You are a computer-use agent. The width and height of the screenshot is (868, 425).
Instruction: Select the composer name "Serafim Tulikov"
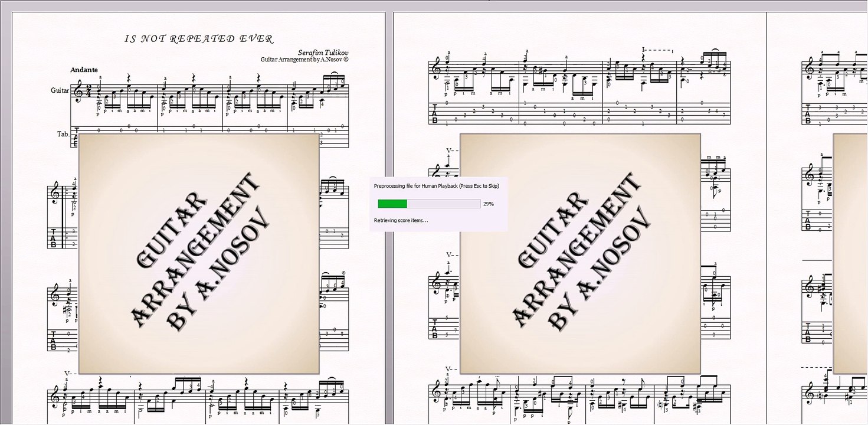coord(323,53)
